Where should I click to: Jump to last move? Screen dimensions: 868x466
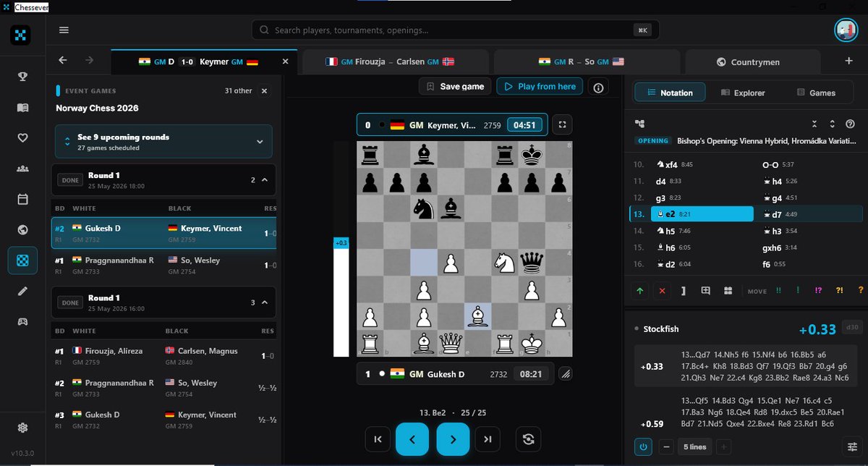pyautogui.click(x=488, y=439)
